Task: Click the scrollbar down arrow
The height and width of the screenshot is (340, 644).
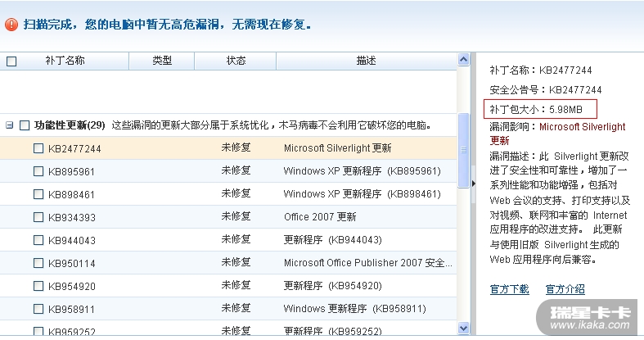Action: pyautogui.click(x=463, y=328)
